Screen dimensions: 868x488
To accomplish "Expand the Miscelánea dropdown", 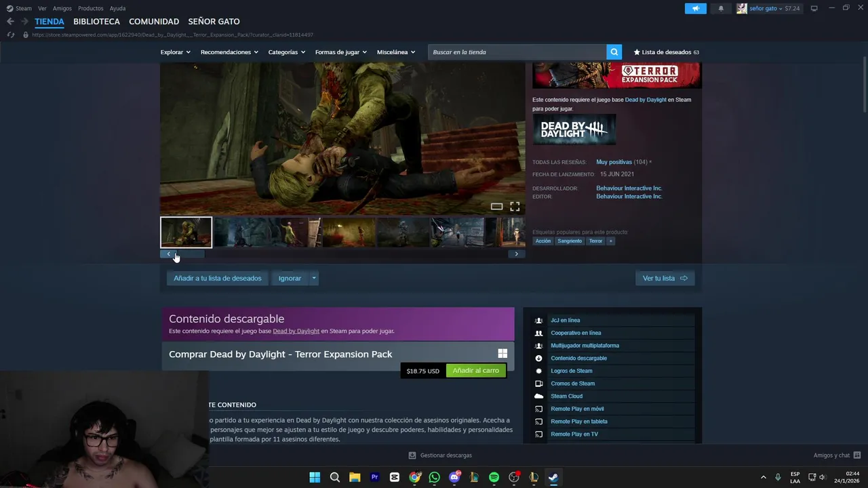I will click(x=395, y=52).
